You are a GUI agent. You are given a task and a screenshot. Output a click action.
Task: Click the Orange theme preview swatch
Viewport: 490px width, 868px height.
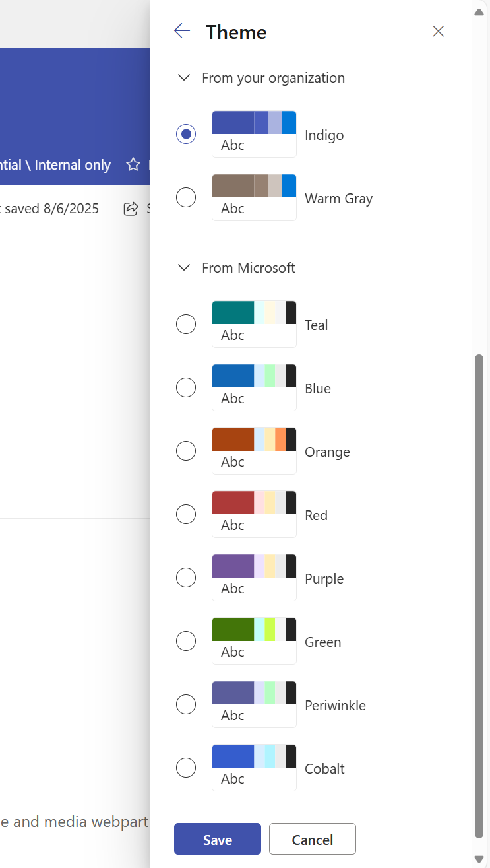pos(254,451)
